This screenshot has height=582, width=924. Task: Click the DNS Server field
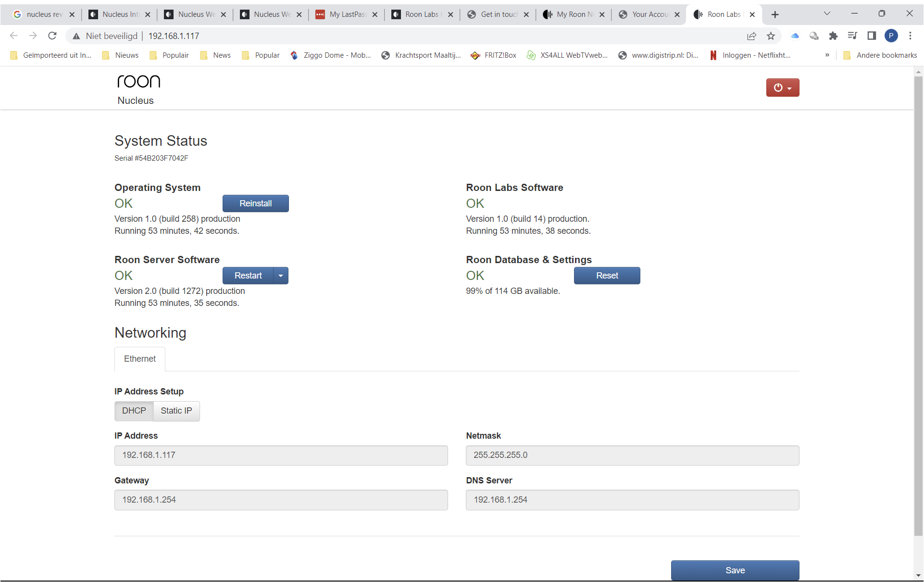632,500
